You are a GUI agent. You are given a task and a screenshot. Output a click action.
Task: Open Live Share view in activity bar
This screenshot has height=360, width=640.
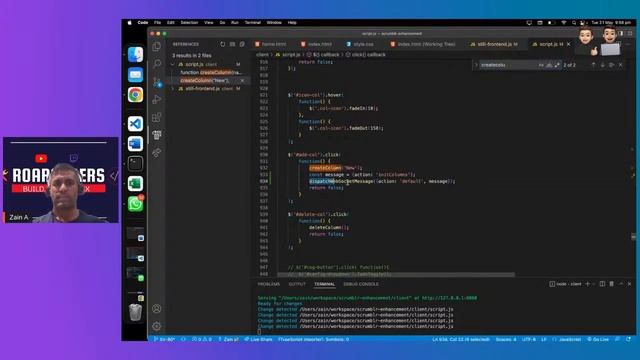coord(157,153)
